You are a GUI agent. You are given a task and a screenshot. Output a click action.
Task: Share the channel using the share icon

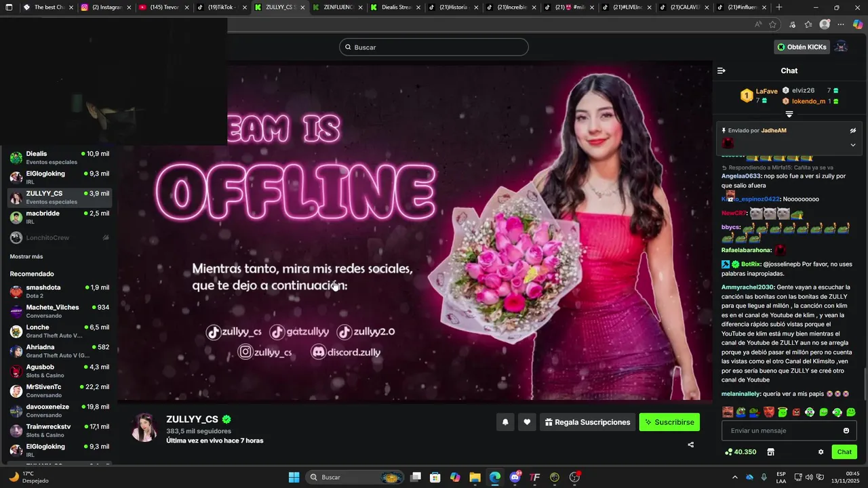[691, 445]
